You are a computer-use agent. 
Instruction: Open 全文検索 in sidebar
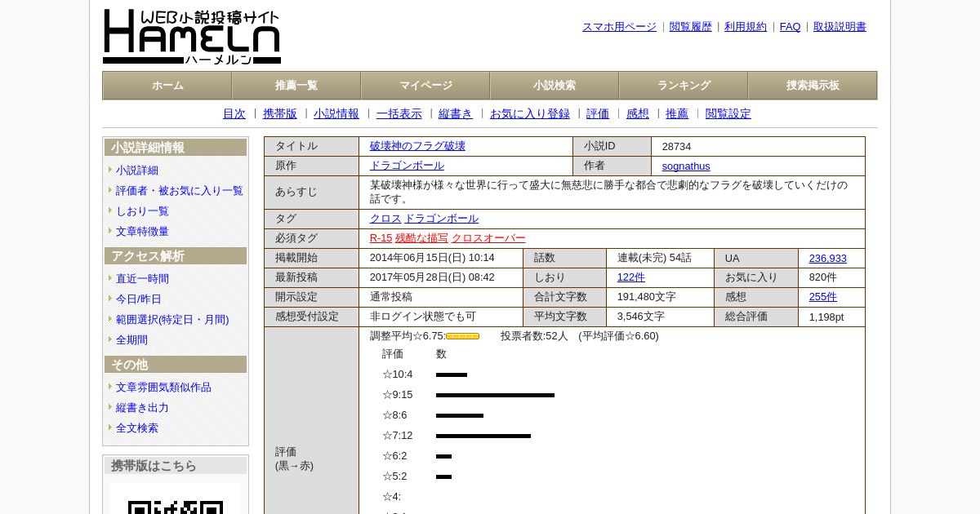tap(137, 428)
